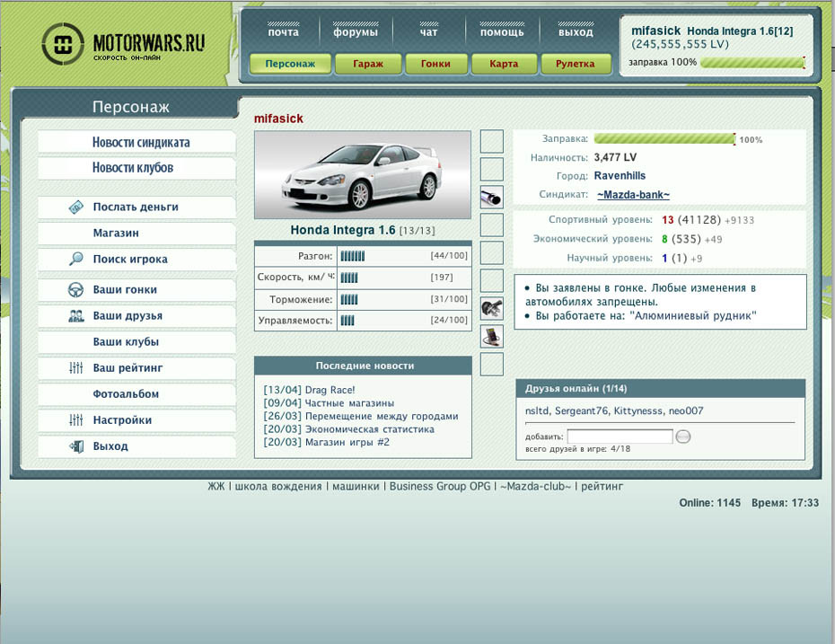
Task: Open the gadget device slot icon
Action: [491, 337]
